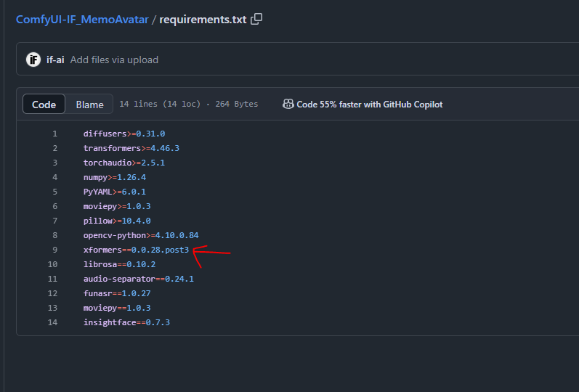
Task: Click the 'opencv-python>=4.10.0.84' line
Action: [141, 235]
